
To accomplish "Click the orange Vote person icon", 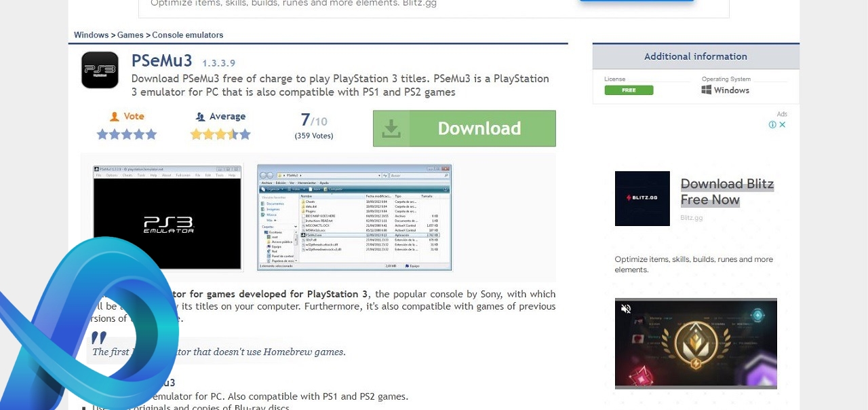I will pyautogui.click(x=115, y=117).
